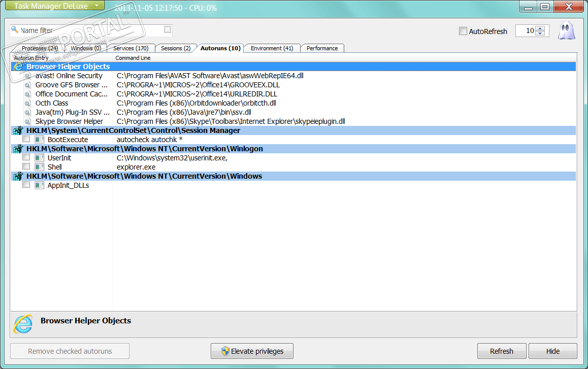Click the GROOVEEX.DLL command line

pyautogui.click(x=198, y=85)
